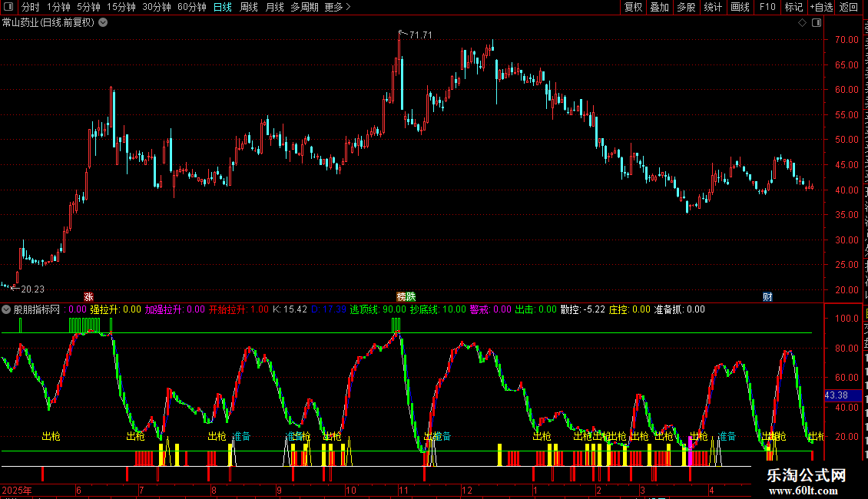
Task: Expand the 更多 periods menu
Action: click(x=338, y=7)
